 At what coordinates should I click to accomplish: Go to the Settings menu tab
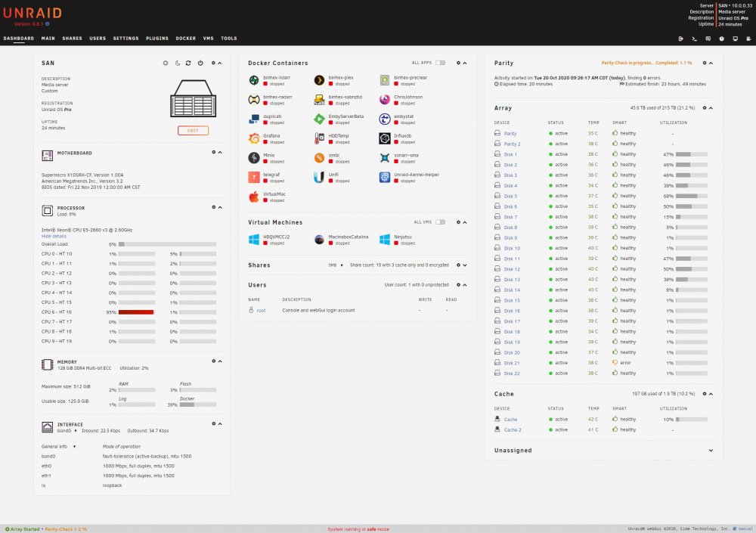(x=125, y=38)
